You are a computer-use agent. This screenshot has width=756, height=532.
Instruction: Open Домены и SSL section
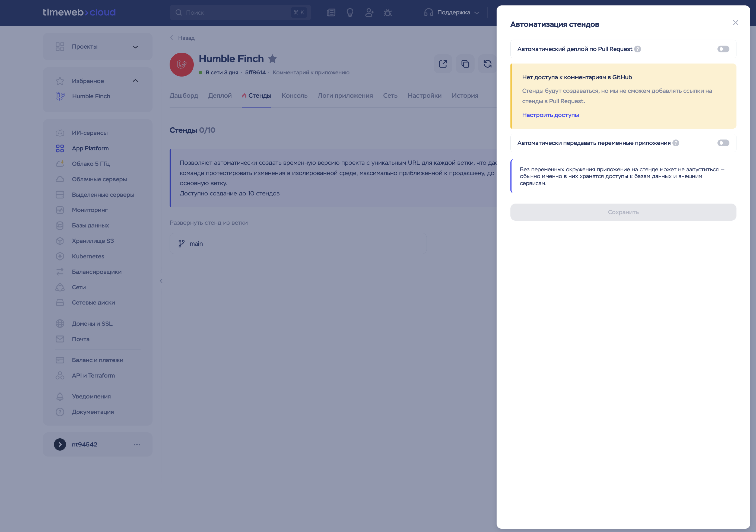pyautogui.click(x=92, y=324)
